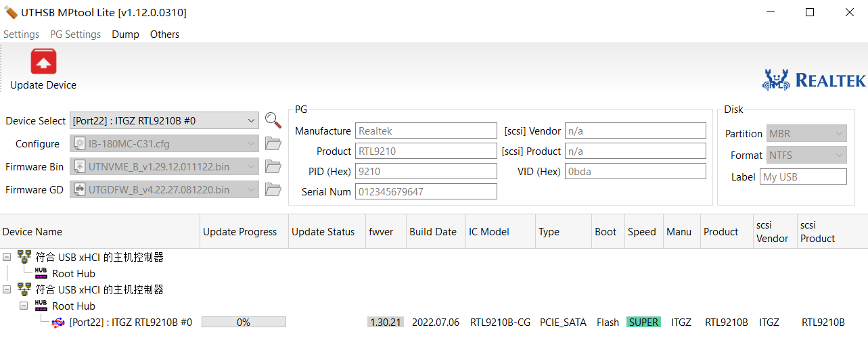Screen dimensions: 868x357
Task: Click the Manufacture field
Action: pos(426,130)
